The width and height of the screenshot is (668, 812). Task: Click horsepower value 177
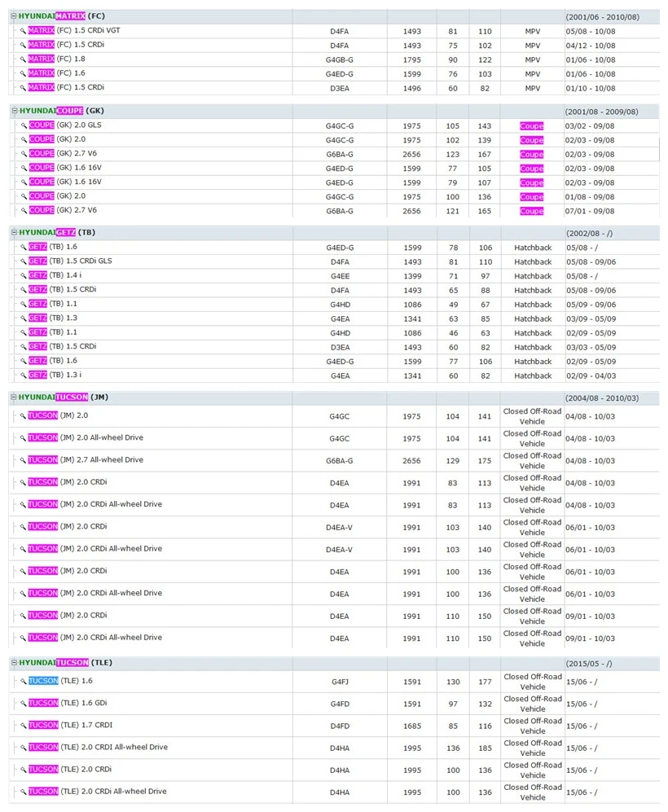click(x=486, y=682)
